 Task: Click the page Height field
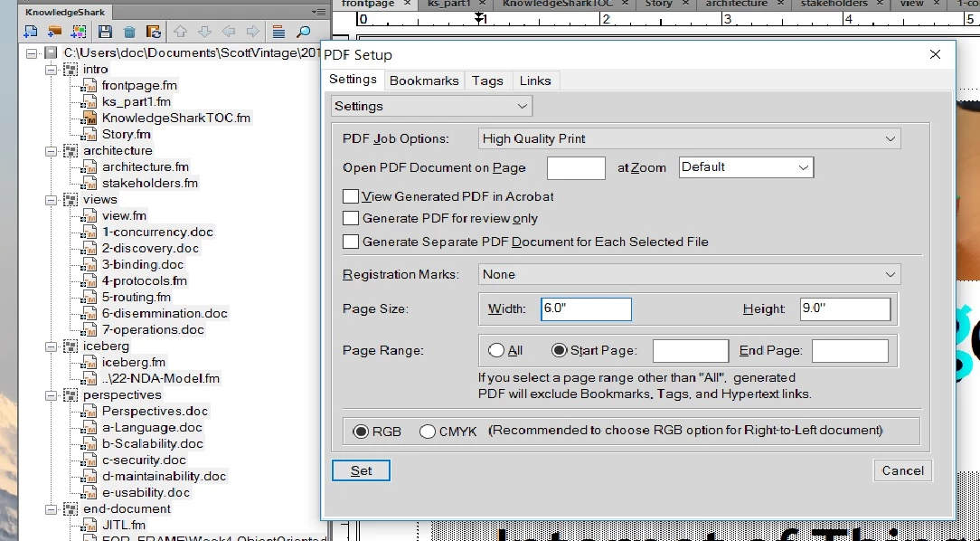(x=845, y=309)
